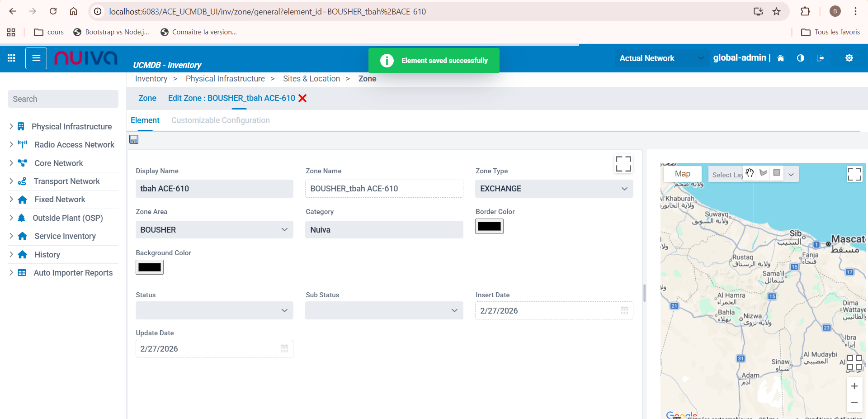Switch to Customizable Configuration tab
868x419 pixels.
[220, 120]
